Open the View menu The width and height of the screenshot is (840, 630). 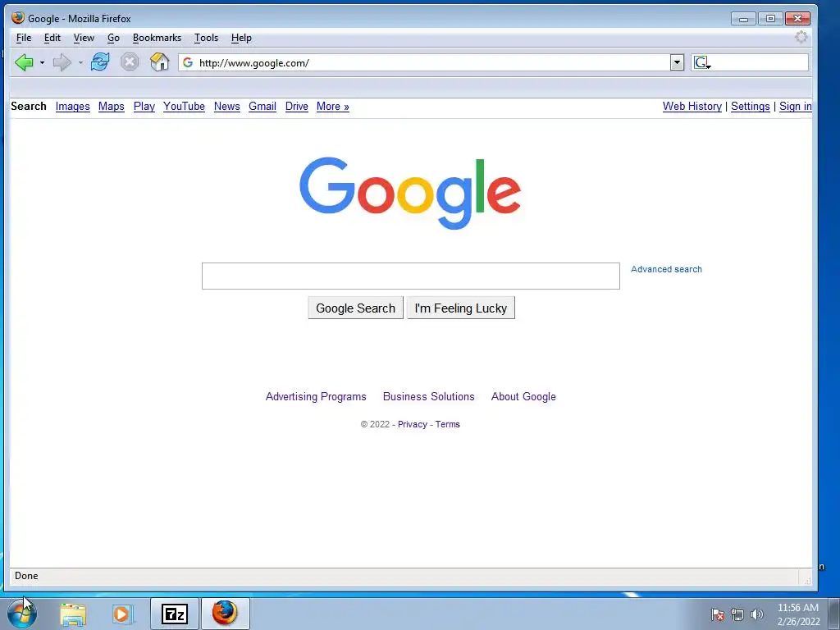pos(84,38)
